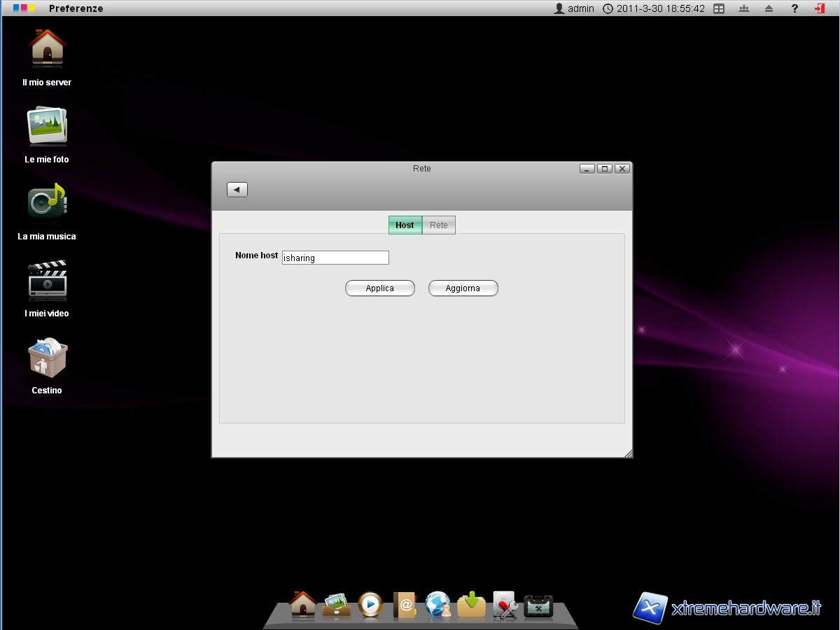Open the address book dock icon

pos(405,605)
